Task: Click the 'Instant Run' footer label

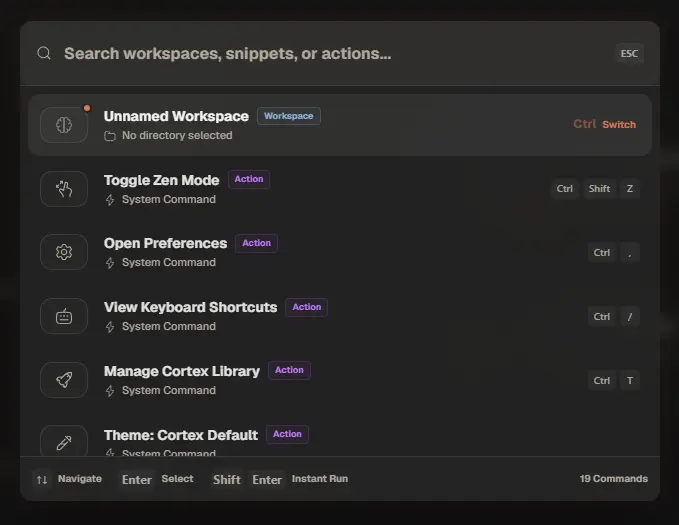Action: (320, 479)
